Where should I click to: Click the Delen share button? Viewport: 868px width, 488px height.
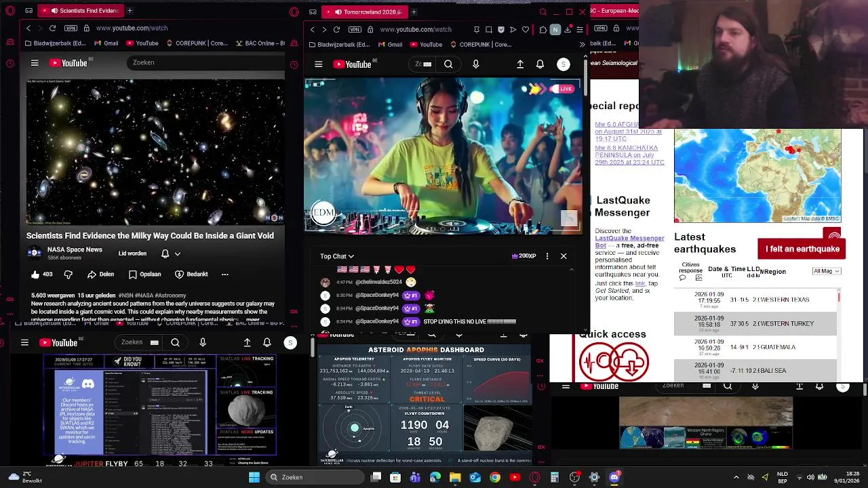(x=100, y=274)
